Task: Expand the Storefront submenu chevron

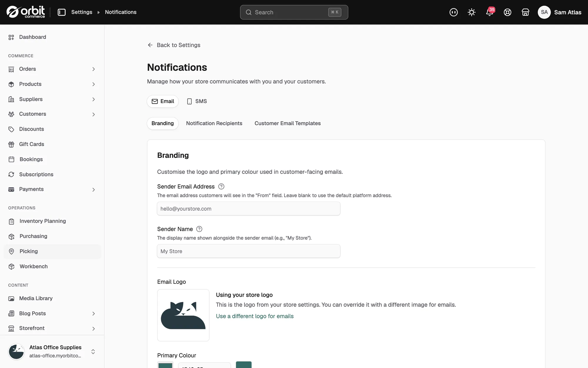Action: pyautogui.click(x=93, y=329)
